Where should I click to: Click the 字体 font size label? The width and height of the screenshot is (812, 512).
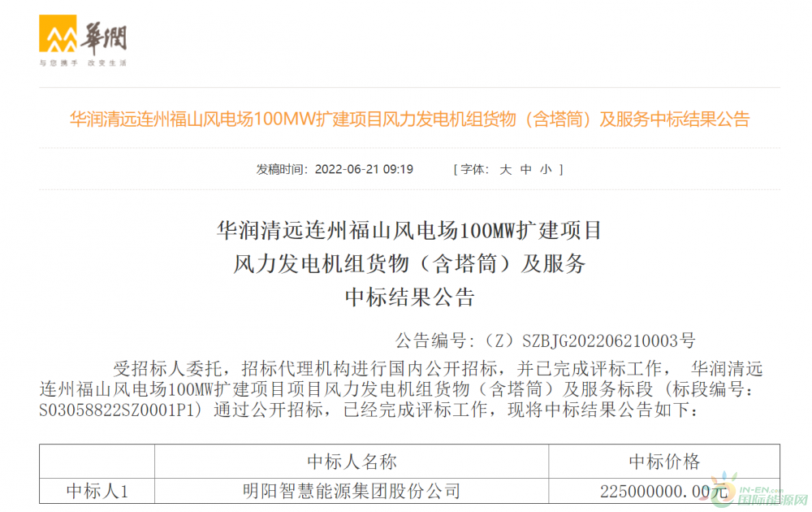pos(474,170)
